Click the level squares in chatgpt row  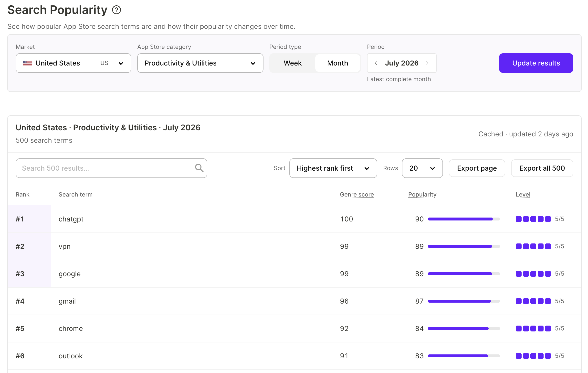pos(533,219)
